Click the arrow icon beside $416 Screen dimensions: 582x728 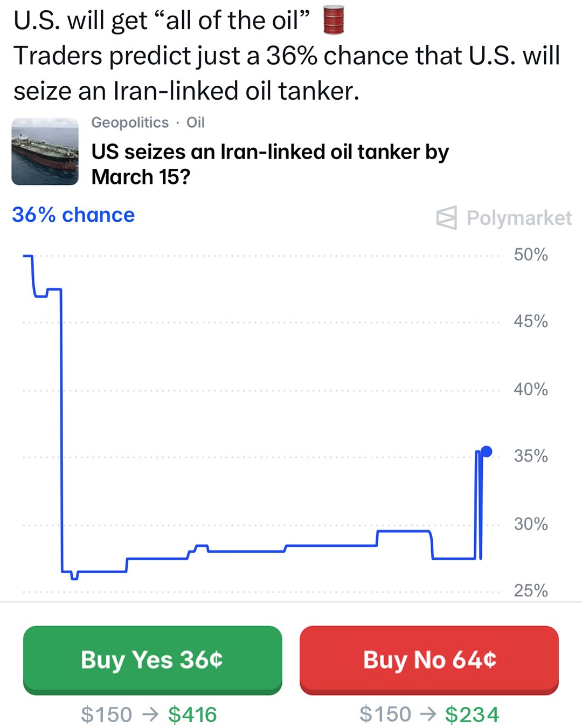150,715
